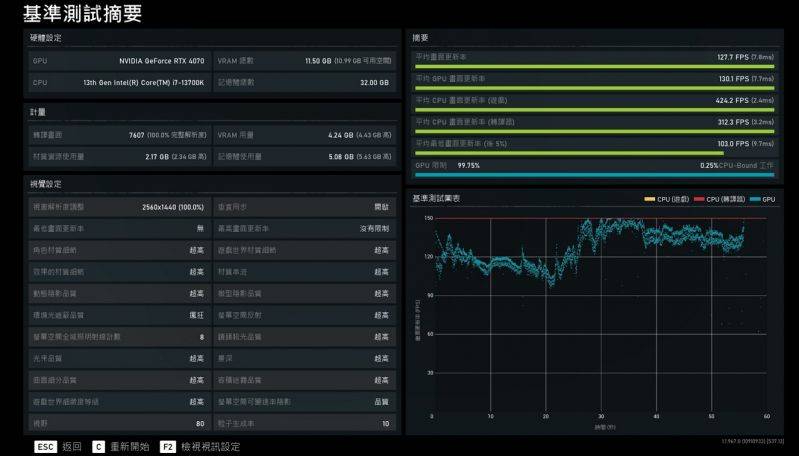Screen dimensions: 799x456
Task: Click the F2 key icon
Action: (x=169, y=446)
